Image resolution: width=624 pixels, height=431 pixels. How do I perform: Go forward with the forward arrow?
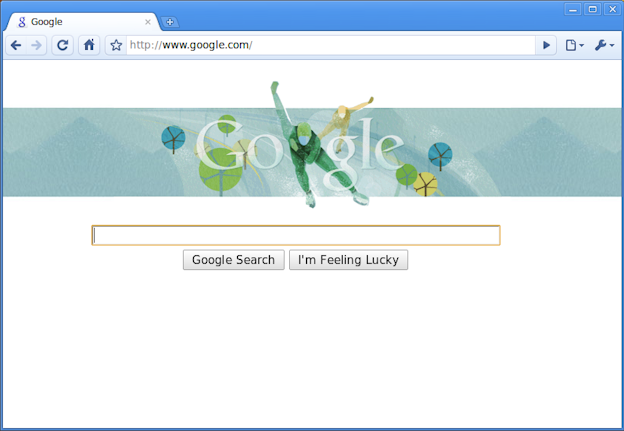[36, 45]
